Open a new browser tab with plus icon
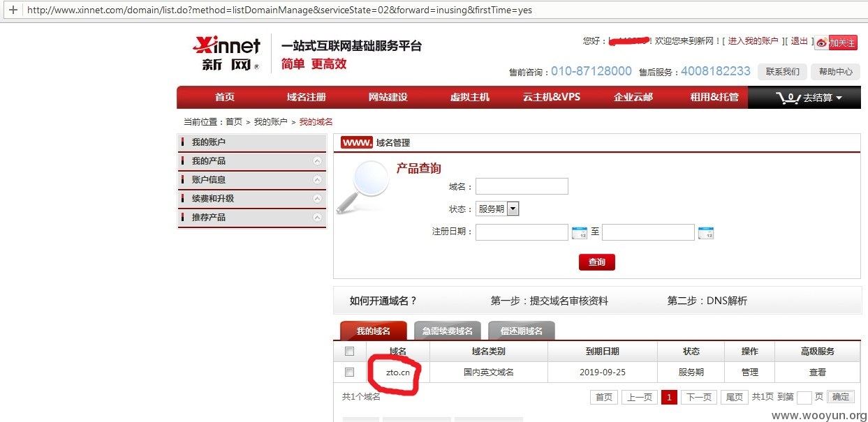The height and width of the screenshot is (422, 868). 13,10
